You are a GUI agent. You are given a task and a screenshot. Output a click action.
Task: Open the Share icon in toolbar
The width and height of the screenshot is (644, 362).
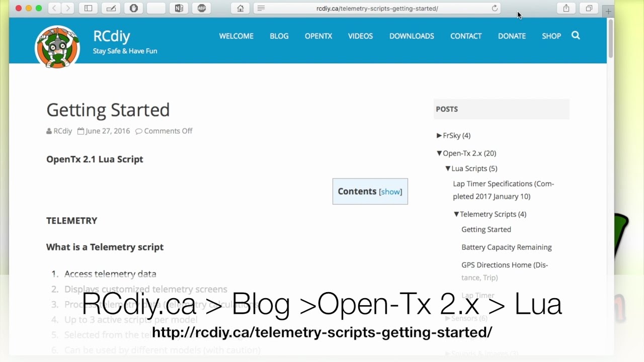[566, 8]
